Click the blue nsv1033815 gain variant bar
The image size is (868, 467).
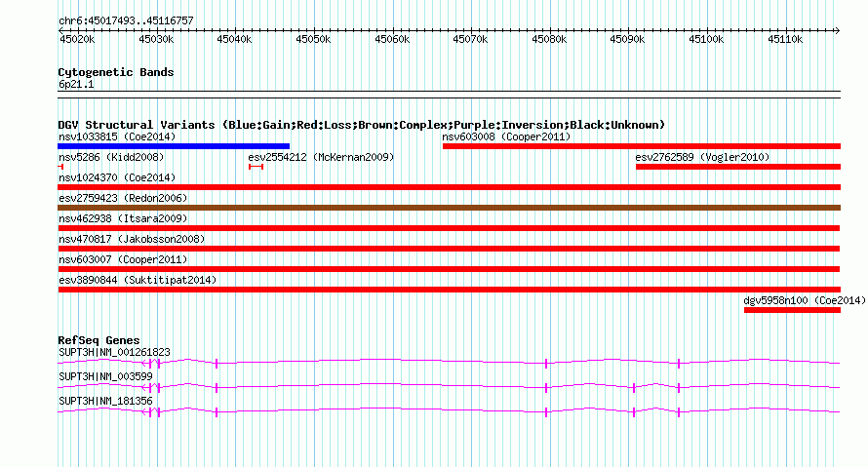[x=174, y=146]
